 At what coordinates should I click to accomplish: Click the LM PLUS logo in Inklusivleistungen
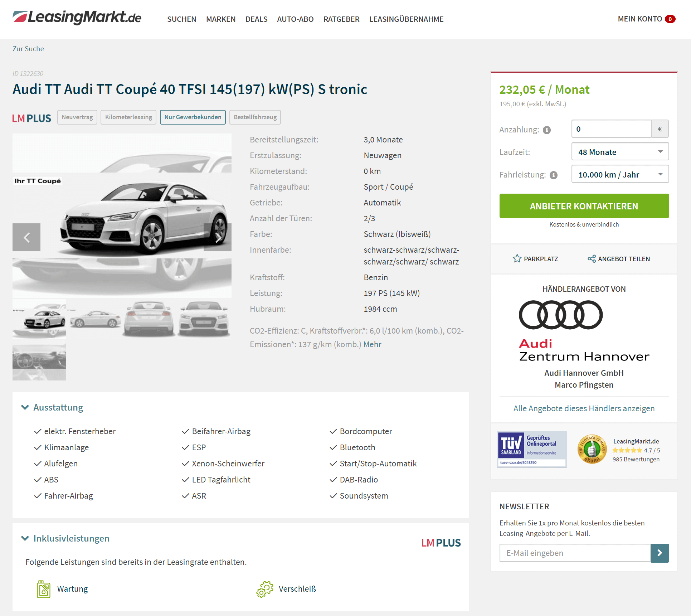pos(441,543)
